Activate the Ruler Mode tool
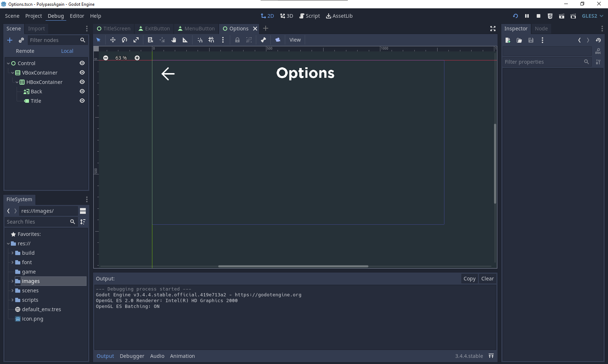 pyautogui.click(x=185, y=40)
